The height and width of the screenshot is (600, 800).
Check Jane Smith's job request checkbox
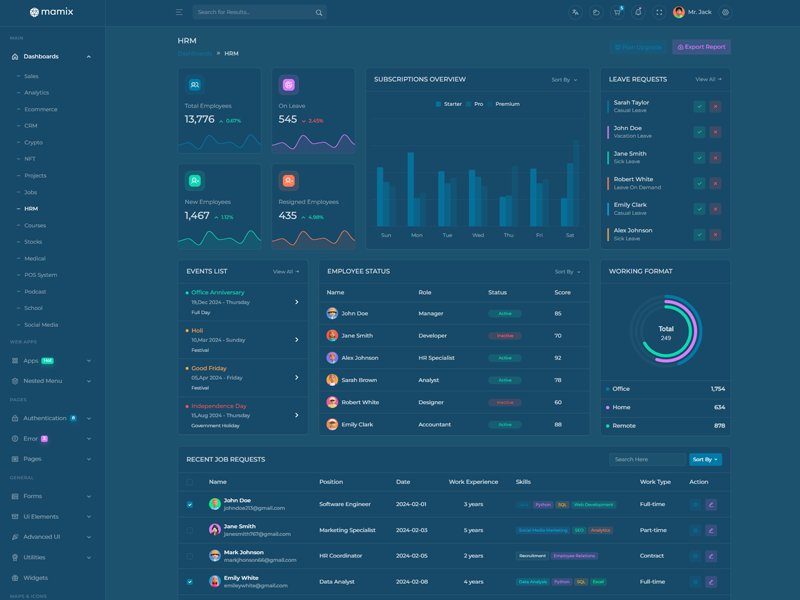point(190,530)
